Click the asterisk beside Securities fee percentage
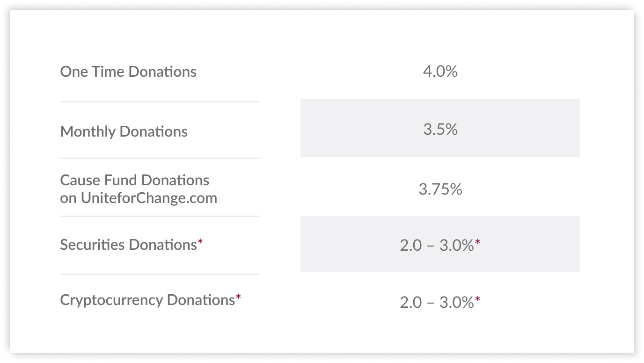 pyautogui.click(x=478, y=242)
